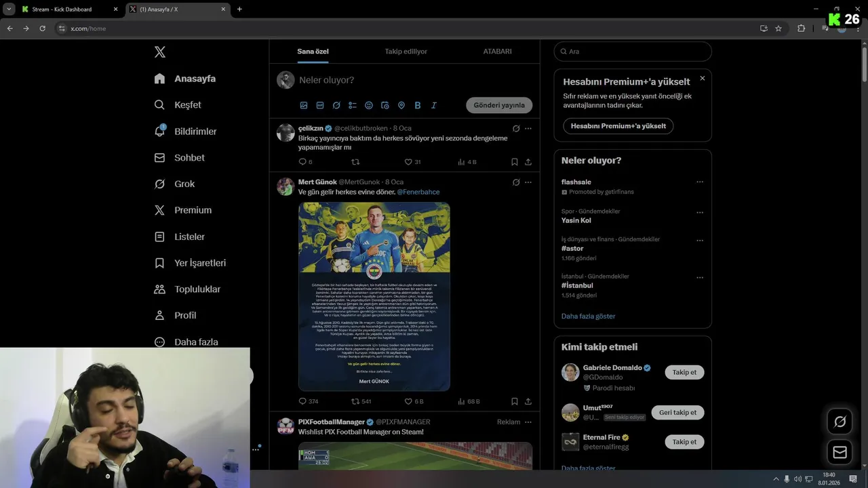View analytics of çelikzın's post
The height and width of the screenshot is (488, 868).
pyautogui.click(x=461, y=162)
